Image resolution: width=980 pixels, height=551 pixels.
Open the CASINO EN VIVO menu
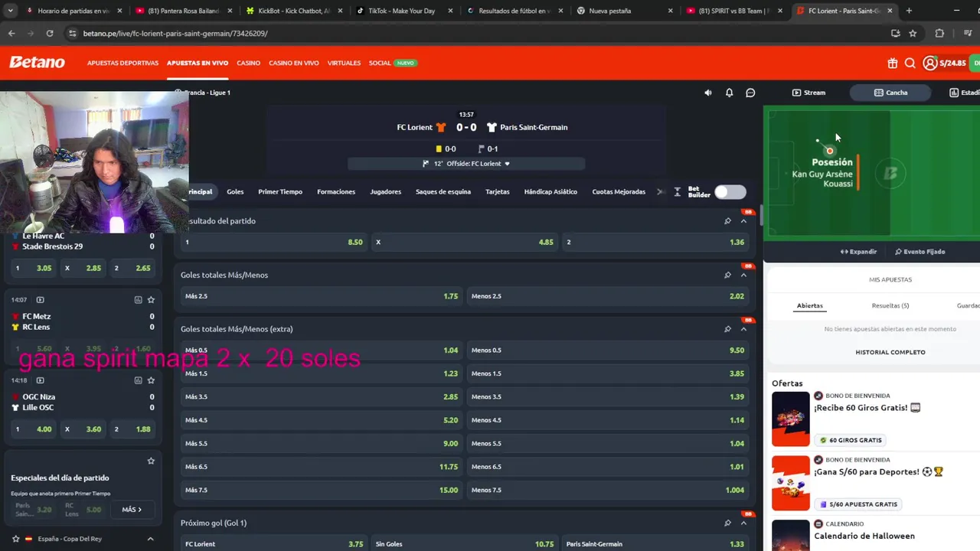click(294, 63)
